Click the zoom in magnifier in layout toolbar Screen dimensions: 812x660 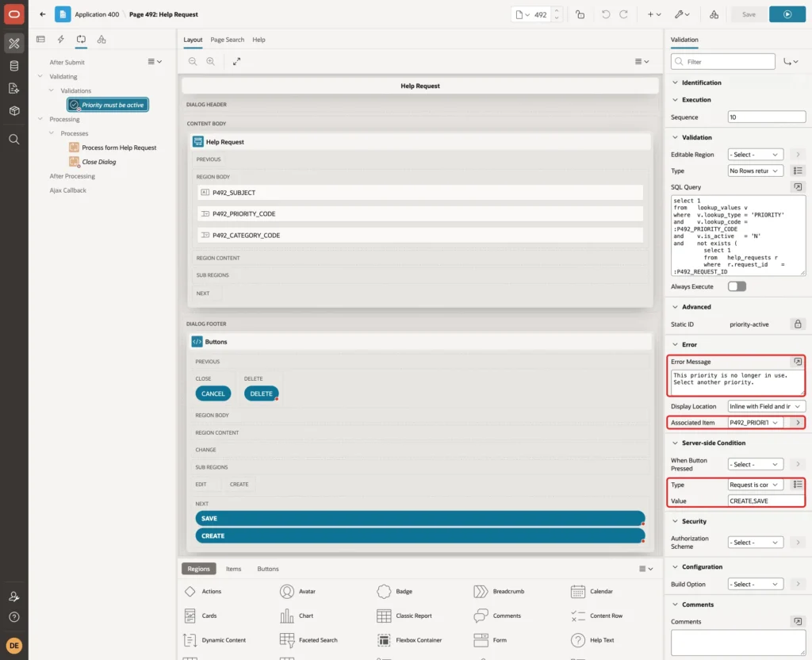(x=211, y=61)
